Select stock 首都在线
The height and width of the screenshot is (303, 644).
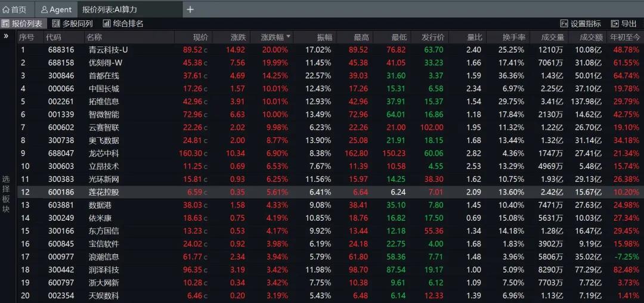pyautogui.click(x=104, y=76)
